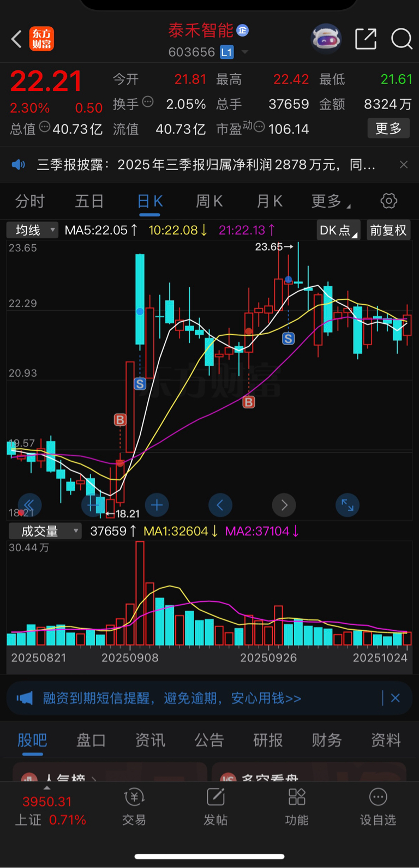419x868 pixels.
Task: Read the 三季报披露 headline text
Action: (206, 165)
